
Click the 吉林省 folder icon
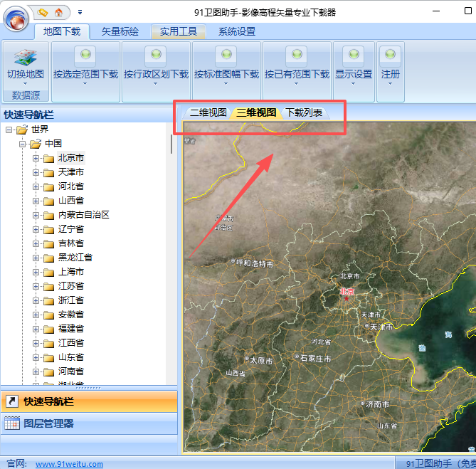pos(48,244)
